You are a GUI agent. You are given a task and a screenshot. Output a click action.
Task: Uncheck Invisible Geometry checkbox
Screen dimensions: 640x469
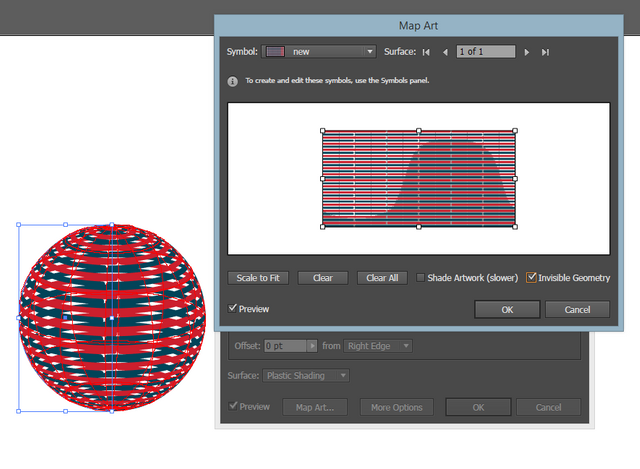click(531, 278)
